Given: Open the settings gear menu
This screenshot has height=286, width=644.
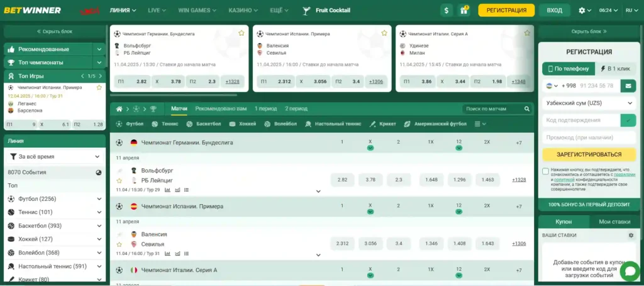Looking at the screenshot, I should tap(584, 10).
